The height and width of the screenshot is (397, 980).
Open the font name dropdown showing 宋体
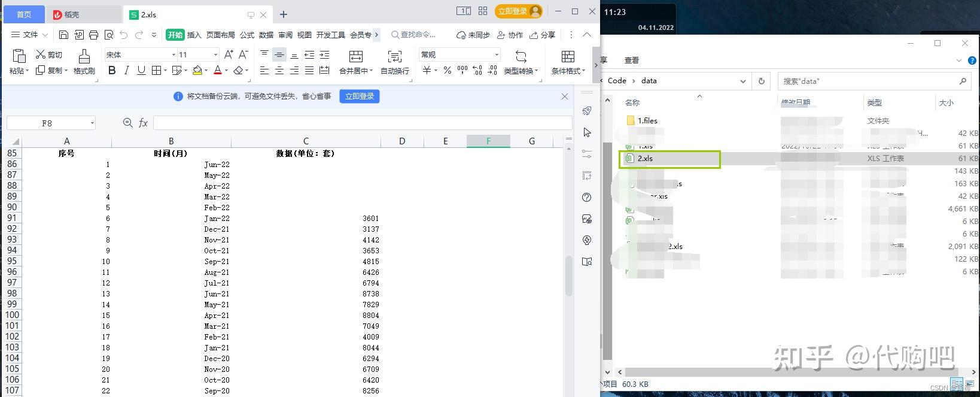[174, 54]
